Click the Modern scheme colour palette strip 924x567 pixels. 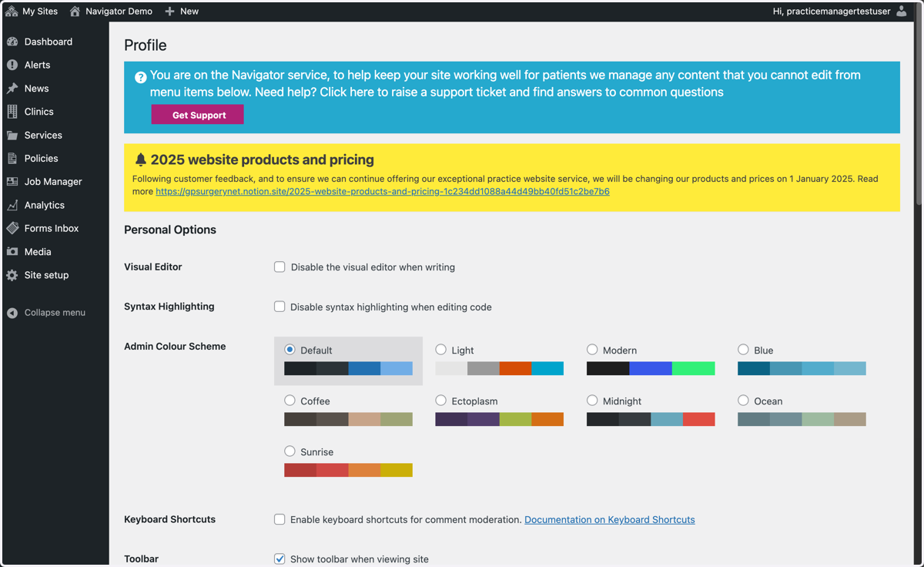(x=651, y=369)
